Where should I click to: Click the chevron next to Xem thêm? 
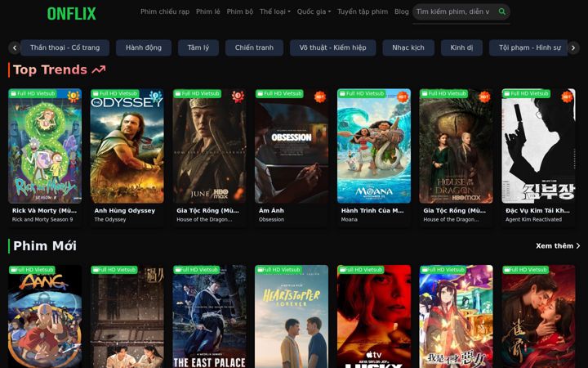point(578,245)
